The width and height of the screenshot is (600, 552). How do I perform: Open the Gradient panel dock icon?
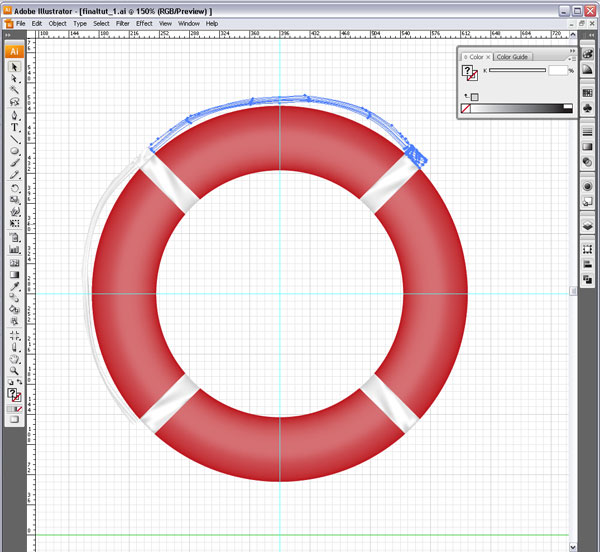[587, 147]
